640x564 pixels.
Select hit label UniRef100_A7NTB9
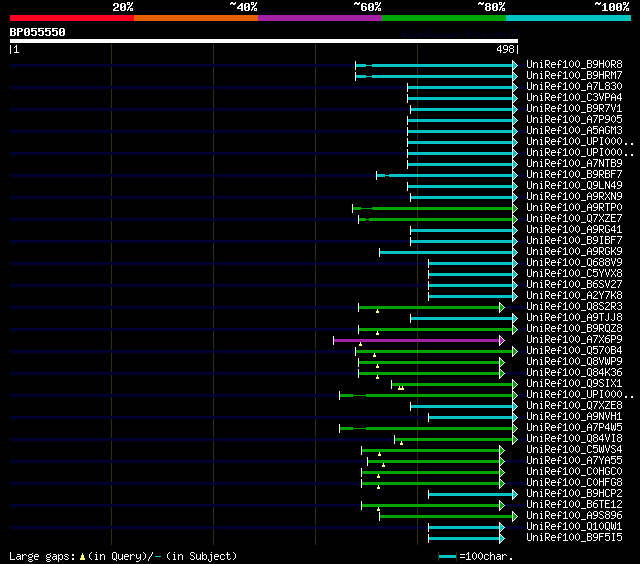click(x=574, y=164)
